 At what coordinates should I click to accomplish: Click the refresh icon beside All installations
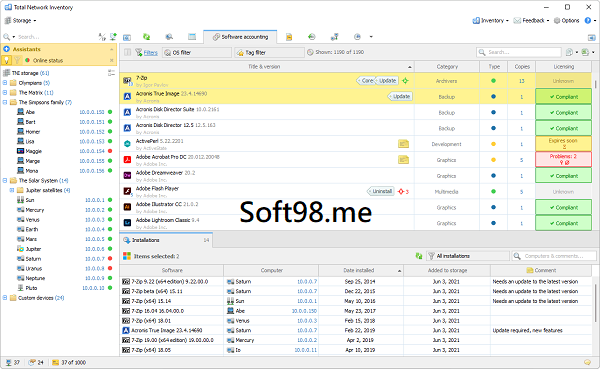pyautogui.click(x=419, y=256)
